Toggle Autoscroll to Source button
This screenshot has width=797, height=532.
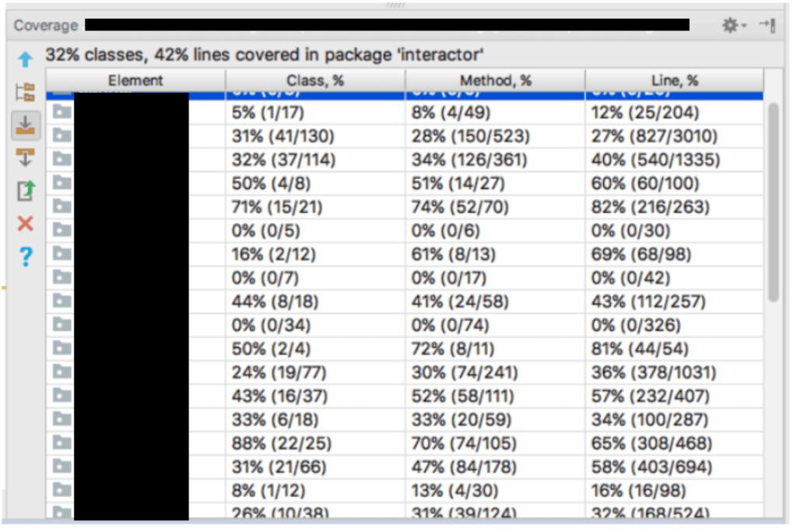coord(26,125)
